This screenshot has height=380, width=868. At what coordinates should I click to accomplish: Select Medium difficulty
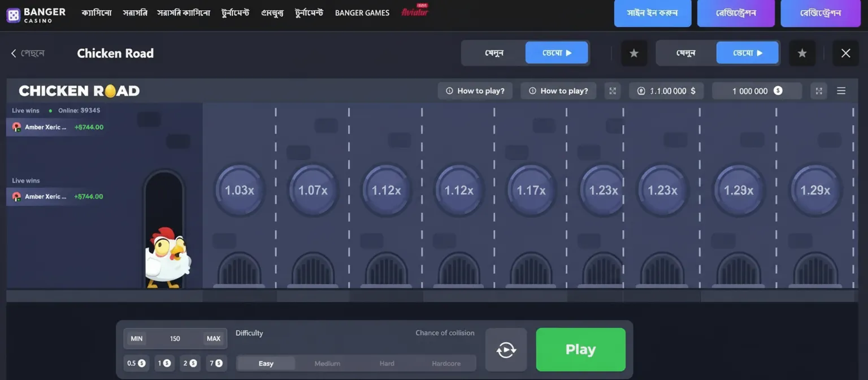tap(327, 364)
